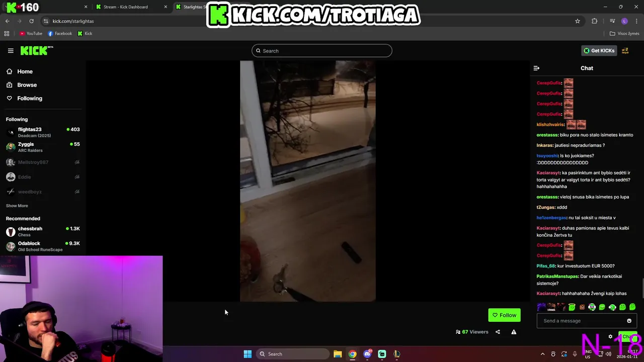644x362 pixels.
Task: Open File Explorer from the taskbar
Action: [338, 354]
